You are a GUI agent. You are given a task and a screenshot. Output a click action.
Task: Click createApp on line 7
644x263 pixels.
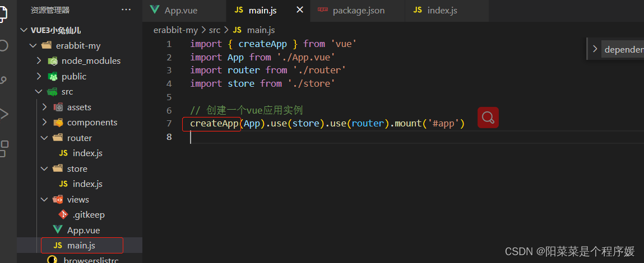215,124
